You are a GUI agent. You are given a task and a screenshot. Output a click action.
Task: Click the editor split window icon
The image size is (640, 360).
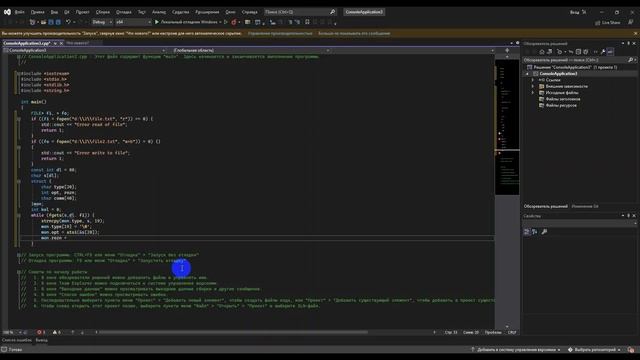pyautogui.click(x=507, y=50)
